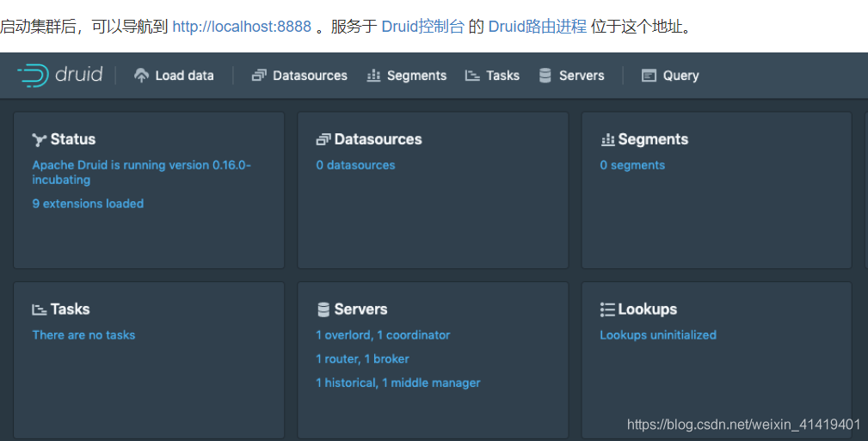Click the Servers card database icon
Viewport: 868px width, 441px height.
pos(323,309)
